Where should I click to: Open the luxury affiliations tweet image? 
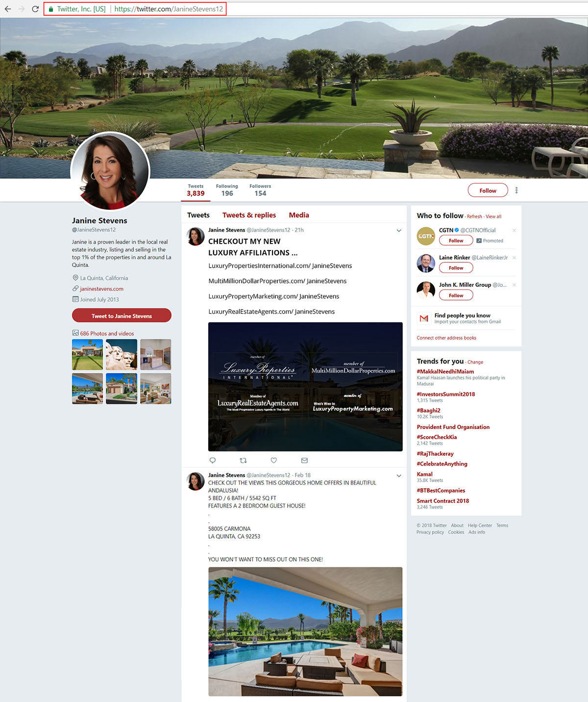pos(305,387)
